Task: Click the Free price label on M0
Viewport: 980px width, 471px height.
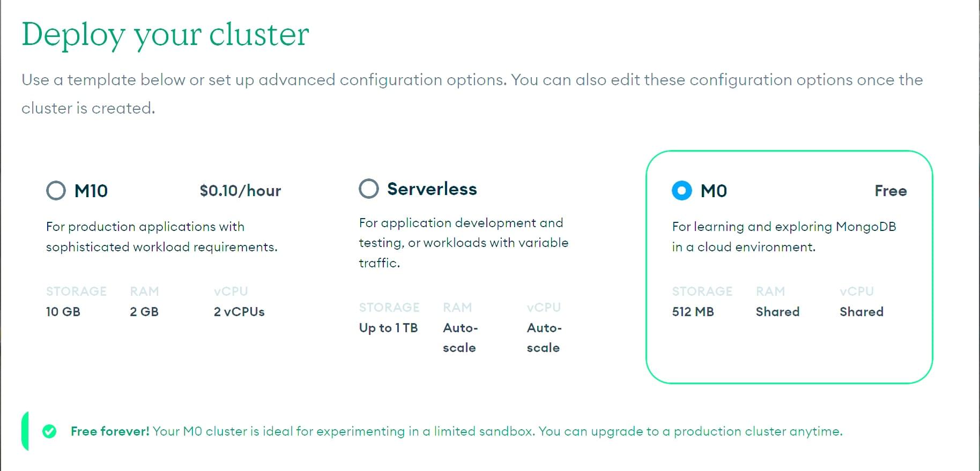Action: tap(890, 191)
